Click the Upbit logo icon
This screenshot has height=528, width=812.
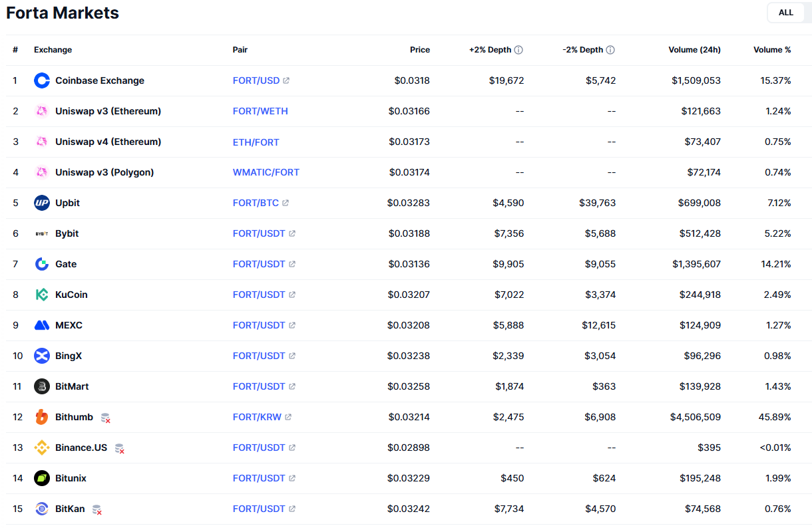(x=42, y=203)
